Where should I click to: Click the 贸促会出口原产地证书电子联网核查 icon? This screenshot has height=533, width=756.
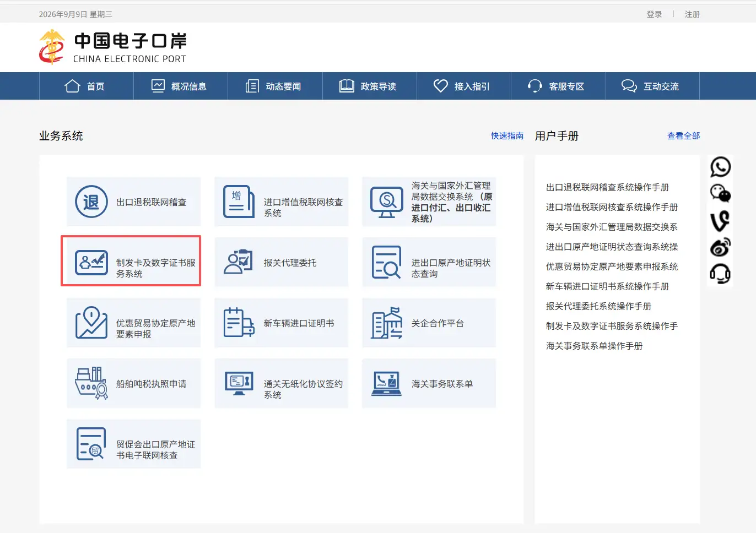[91, 444]
